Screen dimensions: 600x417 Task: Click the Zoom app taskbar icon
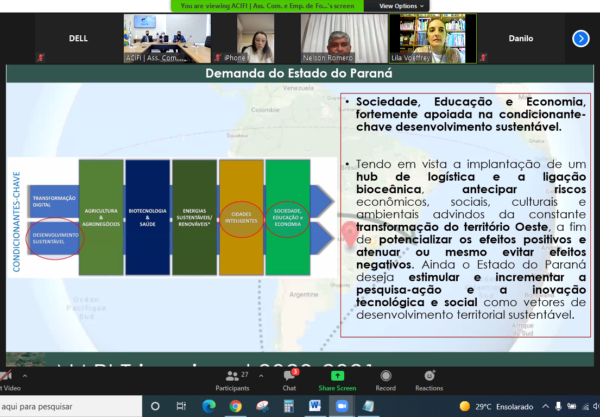339,407
